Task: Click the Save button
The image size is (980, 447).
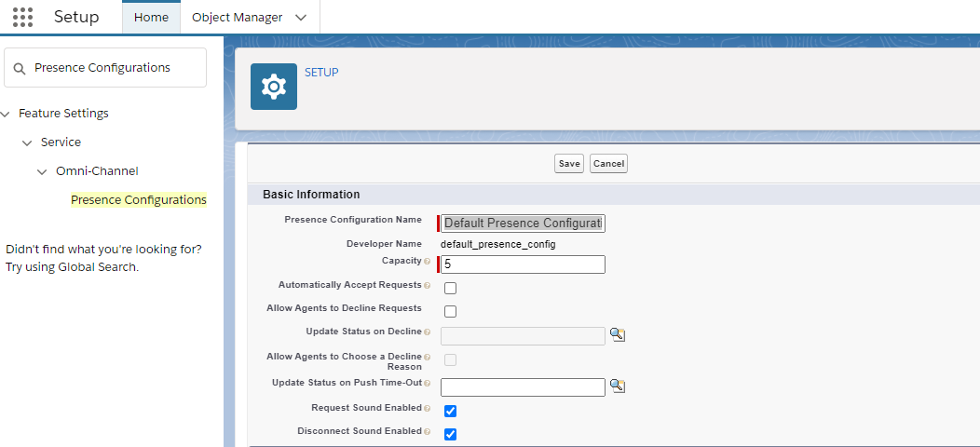Action: (x=568, y=164)
